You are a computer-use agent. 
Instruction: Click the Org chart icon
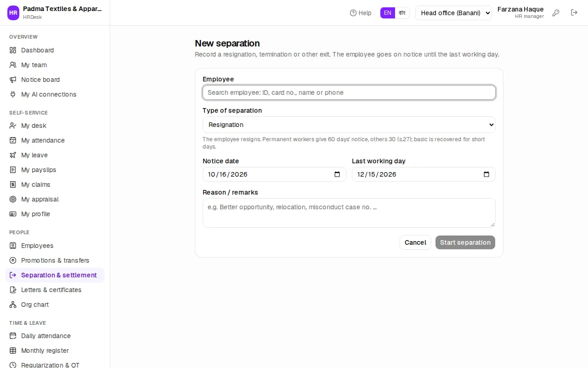pos(13,305)
